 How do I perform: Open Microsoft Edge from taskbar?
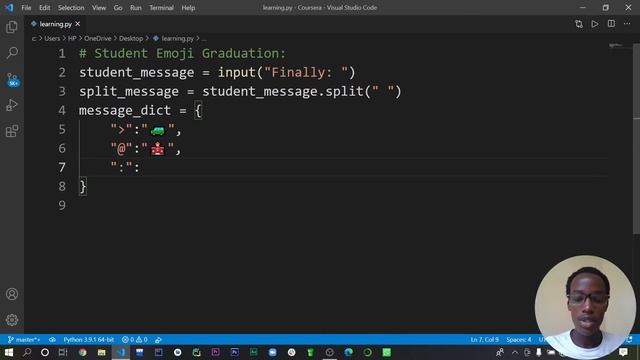click(348, 352)
